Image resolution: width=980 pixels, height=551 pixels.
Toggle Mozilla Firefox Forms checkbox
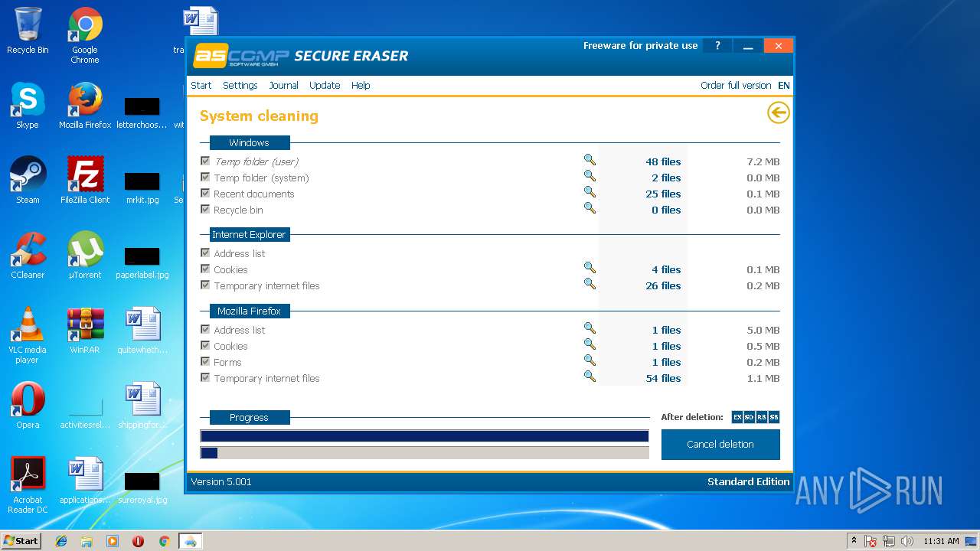pyautogui.click(x=205, y=361)
